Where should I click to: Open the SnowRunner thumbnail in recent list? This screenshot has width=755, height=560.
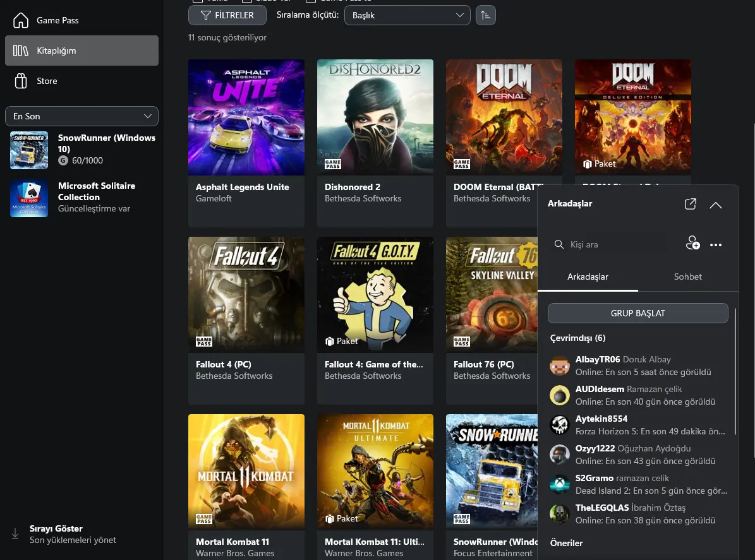point(29,150)
